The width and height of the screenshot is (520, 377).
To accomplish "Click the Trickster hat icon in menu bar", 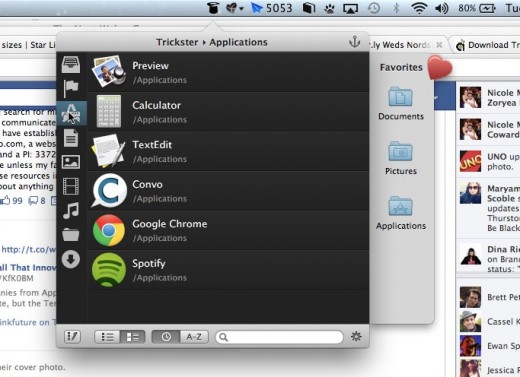I will pyautogui.click(x=213, y=8).
